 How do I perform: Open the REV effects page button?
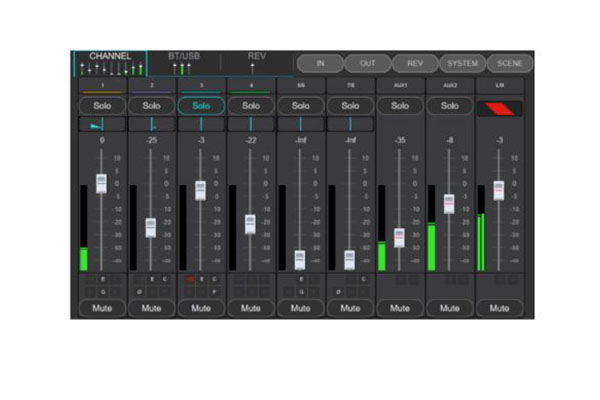tap(415, 64)
